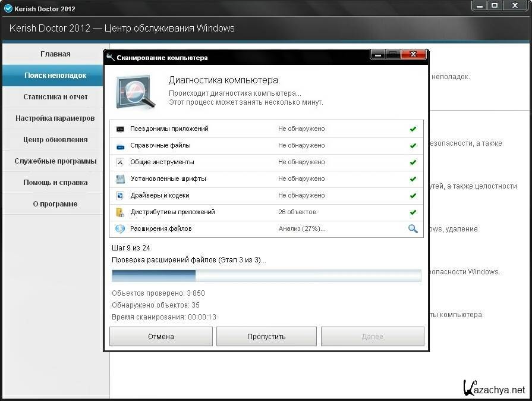The width and height of the screenshot is (532, 401).
Task: Click the magnifier icon beside Анализ (27%)
Action: pyautogui.click(x=413, y=228)
